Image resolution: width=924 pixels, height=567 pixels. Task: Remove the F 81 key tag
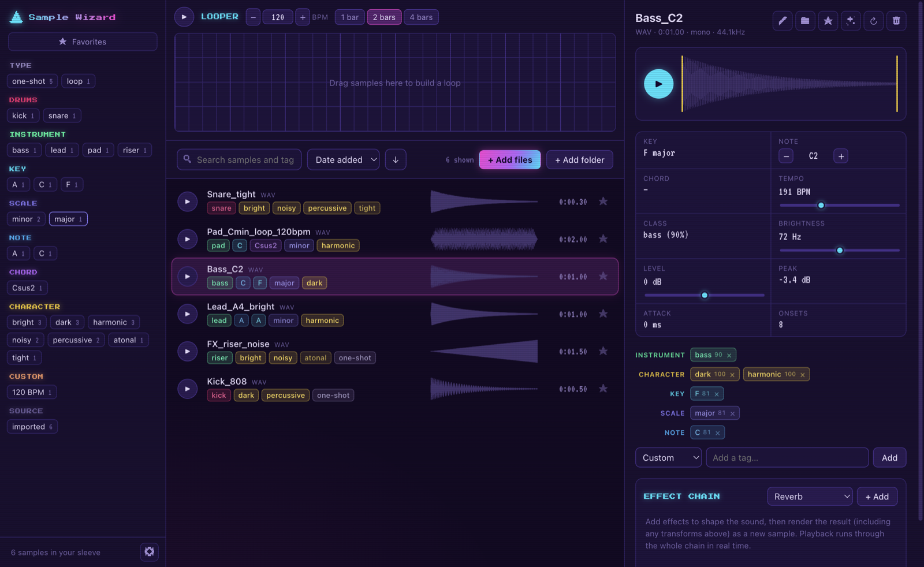point(717,394)
